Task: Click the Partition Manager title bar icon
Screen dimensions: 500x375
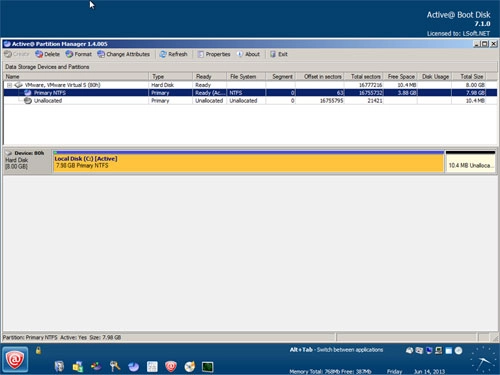Action: coord(7,44)
